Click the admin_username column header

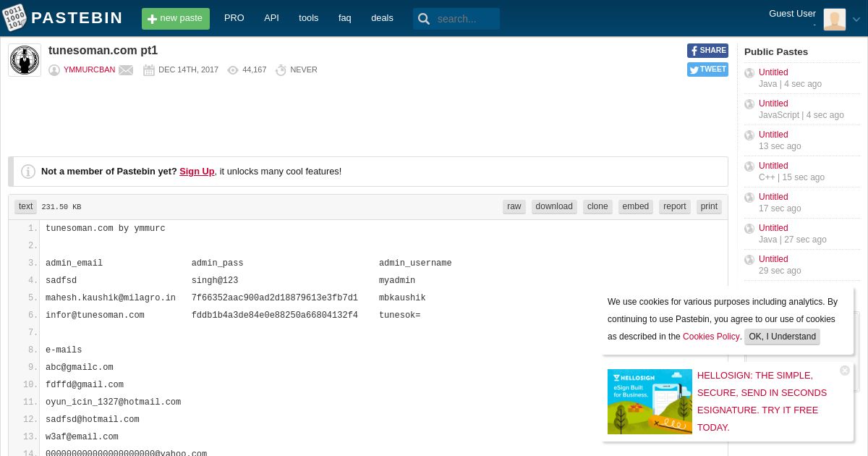[415, 263]
